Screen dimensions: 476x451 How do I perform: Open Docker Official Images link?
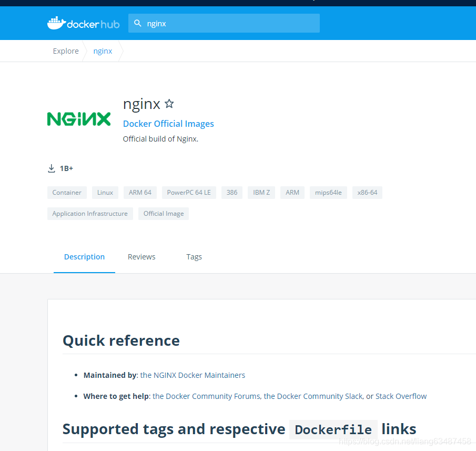click(x=168, y=124)
